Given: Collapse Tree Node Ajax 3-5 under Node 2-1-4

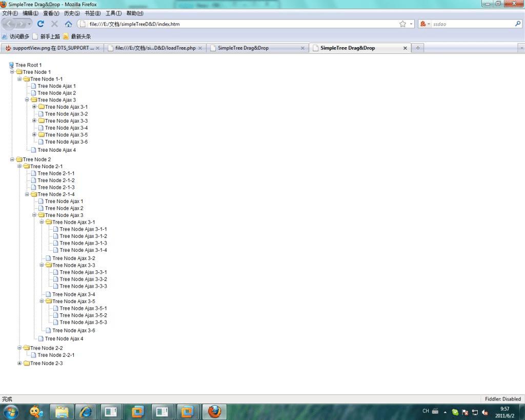Looking at the screenshot, I should [42, 301].
